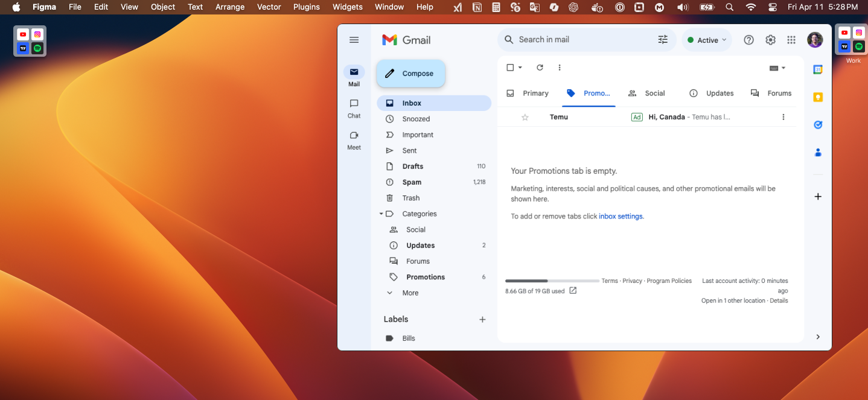868x400 pixels.
Task: Open the Terms link
Action: (x=610, y=281)
